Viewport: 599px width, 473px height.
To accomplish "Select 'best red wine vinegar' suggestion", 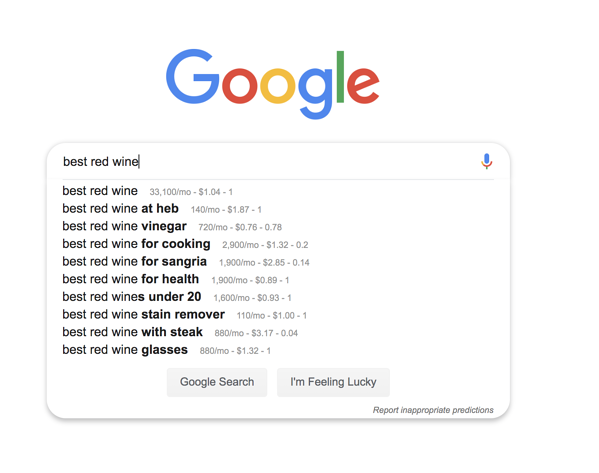I will [125, 226].
